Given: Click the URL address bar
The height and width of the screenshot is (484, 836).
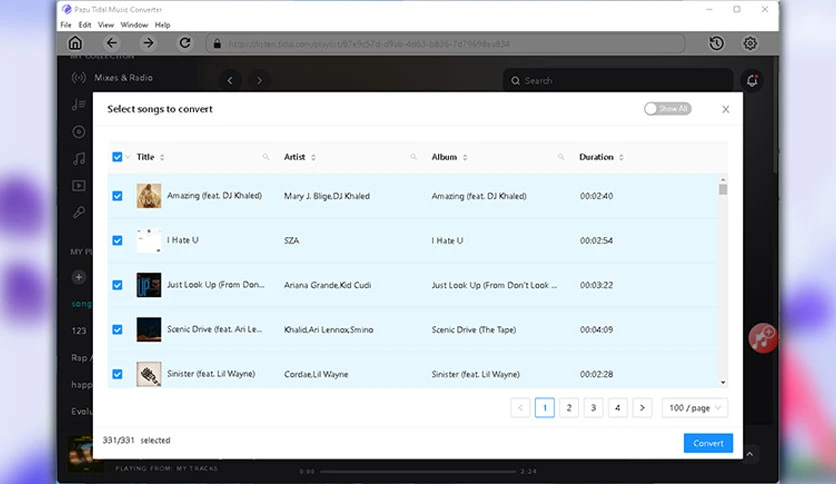Looking at the screenshot, I should (445, 44).
